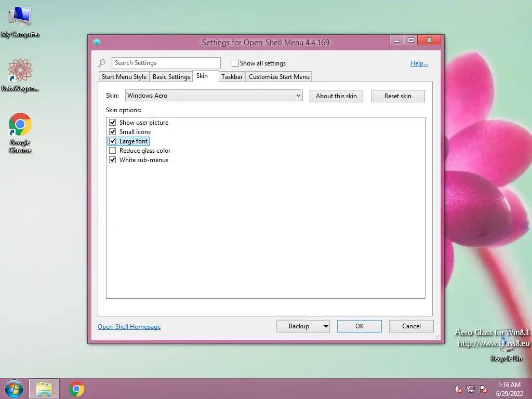Open the Help link

point(419,63)
